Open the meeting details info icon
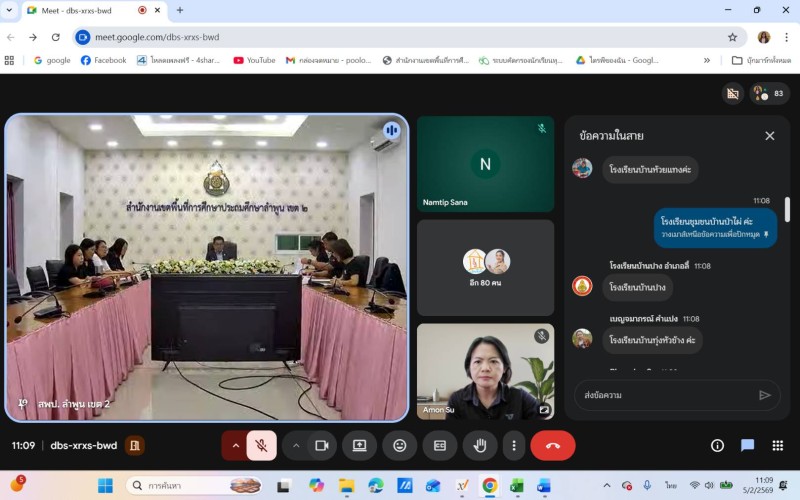Screen dimensions: 800x500 tap(717, 445)
